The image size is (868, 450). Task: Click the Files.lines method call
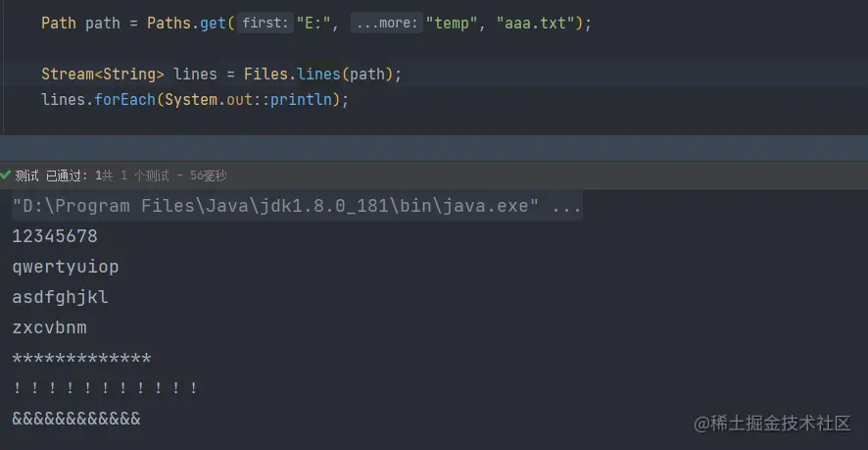(x=292, y=74)
